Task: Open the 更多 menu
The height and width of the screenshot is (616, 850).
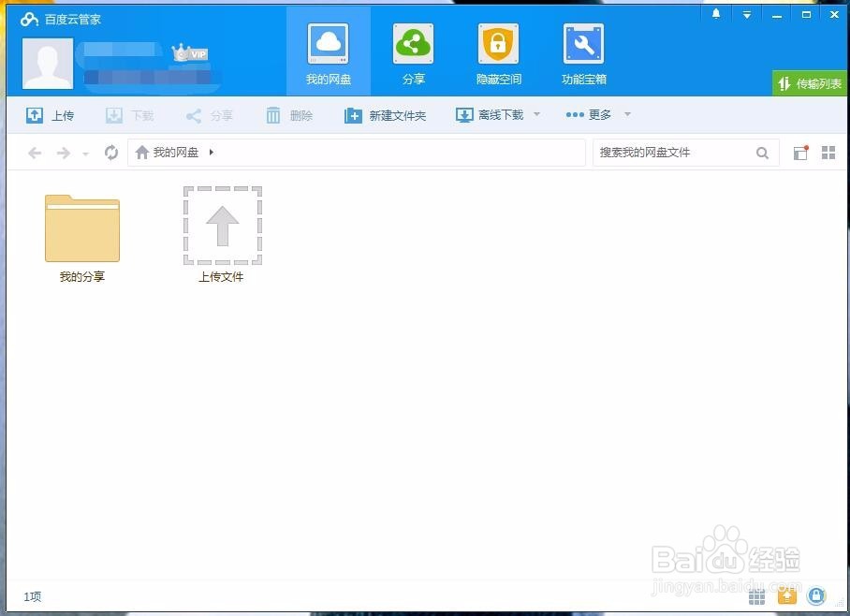Action: 589,114
